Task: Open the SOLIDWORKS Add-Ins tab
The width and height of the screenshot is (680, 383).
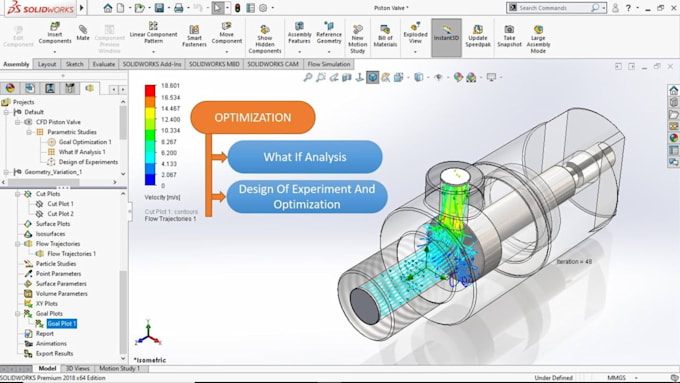Action: (152, 64)
